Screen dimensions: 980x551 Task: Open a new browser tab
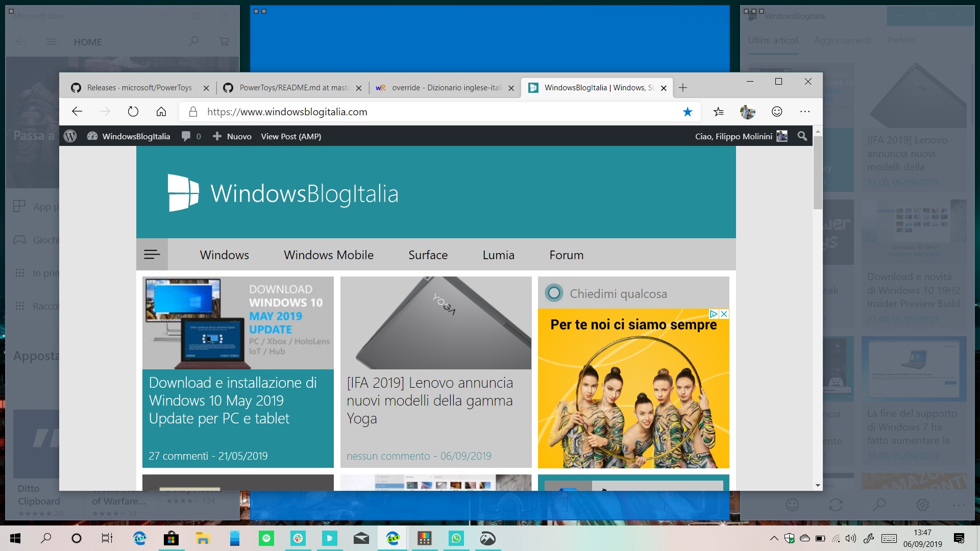coord(683,88)
